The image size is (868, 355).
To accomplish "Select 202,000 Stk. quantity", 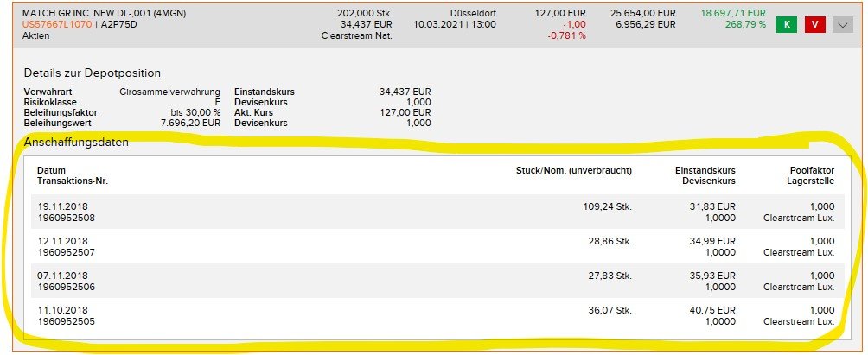I will pos(365,13).
